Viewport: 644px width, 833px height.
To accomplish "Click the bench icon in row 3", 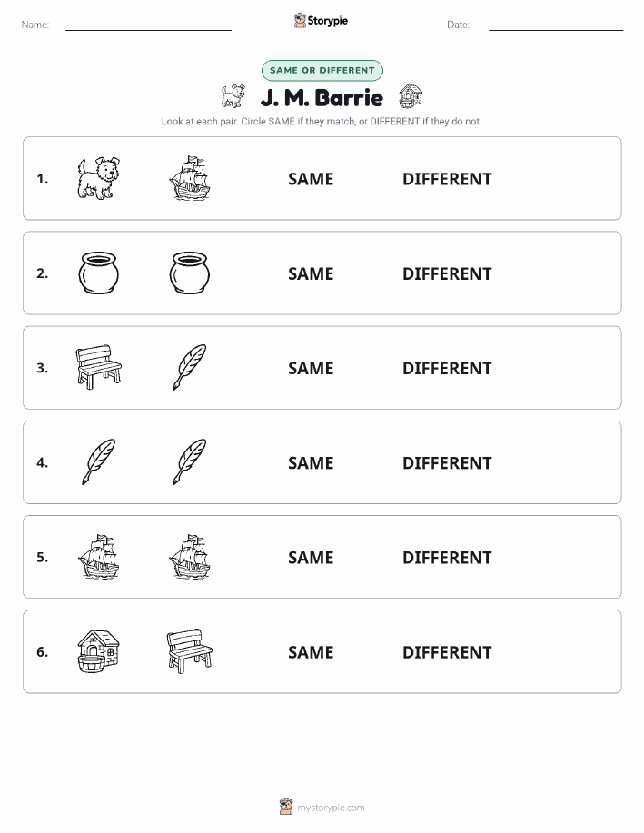I will pyautogui.click(x=98, y=367).
